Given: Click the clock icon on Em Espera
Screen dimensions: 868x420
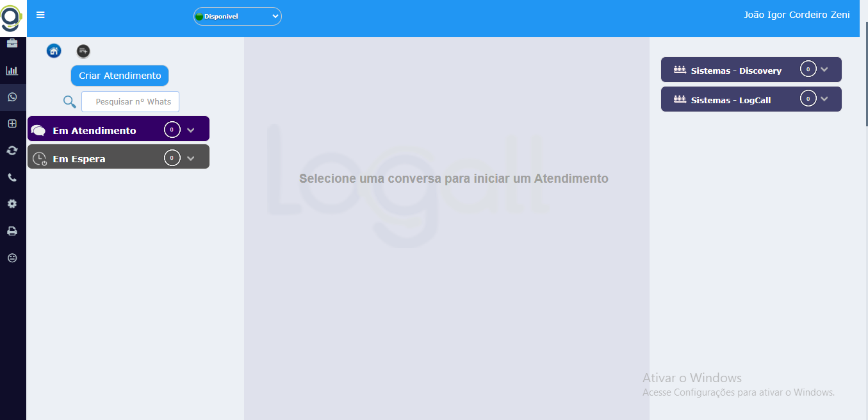Looking at the screenshot, I should [40, 159].
